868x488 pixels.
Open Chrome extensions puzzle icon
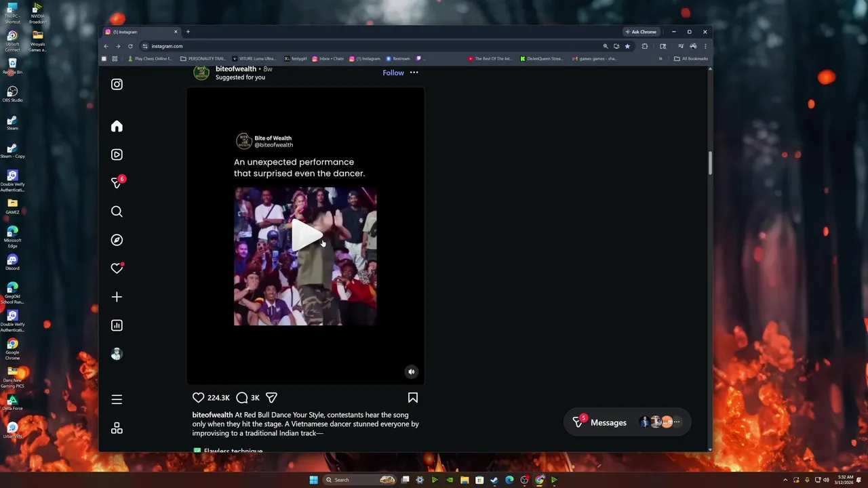645,46
